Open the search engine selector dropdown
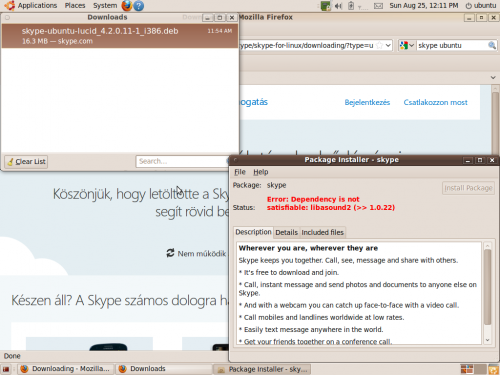Image resolution: width=500 pixels, height=375 pixels. click(407, 45)
